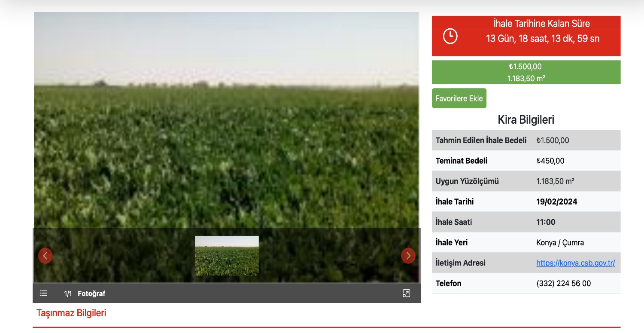Viewport: 644px width, 333px height.
Task: Click the Tahmin Edilen İhale Bedeli row label
Action: click(481, 141)
